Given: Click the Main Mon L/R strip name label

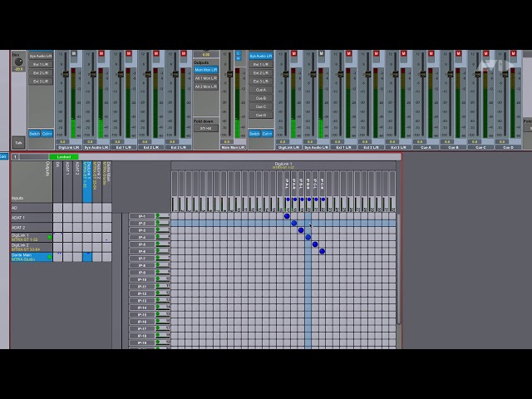Looking at the screenshot, I should coord(233,148).
